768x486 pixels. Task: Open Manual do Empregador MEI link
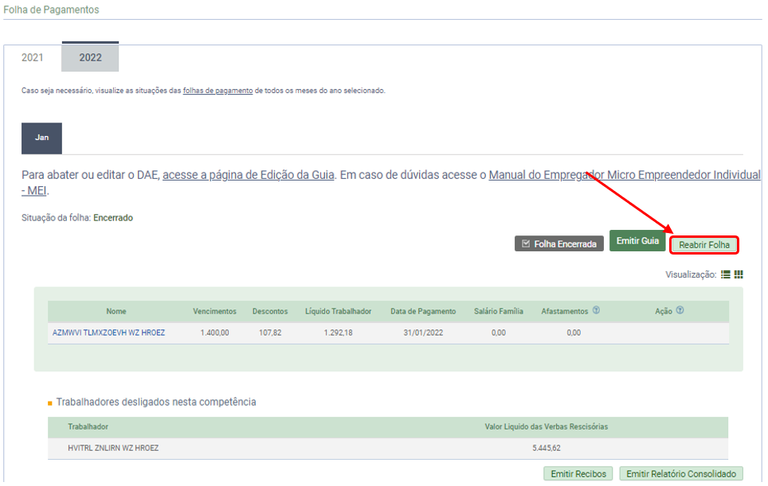[624, 175]
